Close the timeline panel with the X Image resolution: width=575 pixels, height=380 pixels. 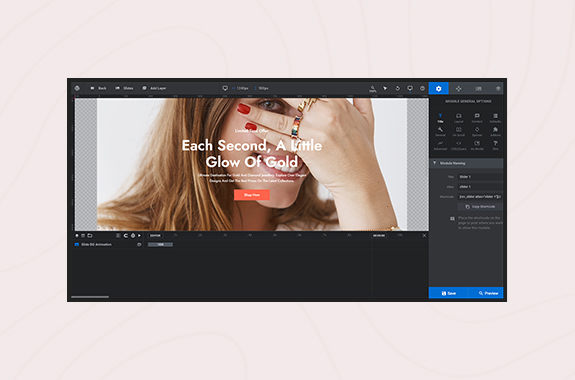tap(424, 235)
